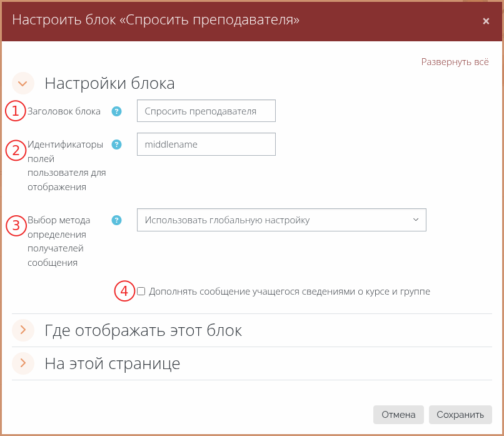Open help for Идентификаторы полей пользователя
This screenshot has height=436, width=504.
(x=116, y=144)
